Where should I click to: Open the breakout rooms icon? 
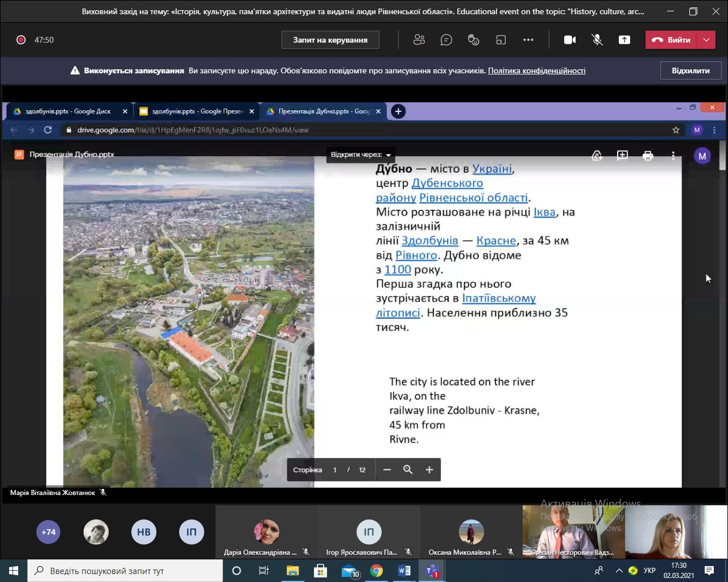tap(501, 40)
